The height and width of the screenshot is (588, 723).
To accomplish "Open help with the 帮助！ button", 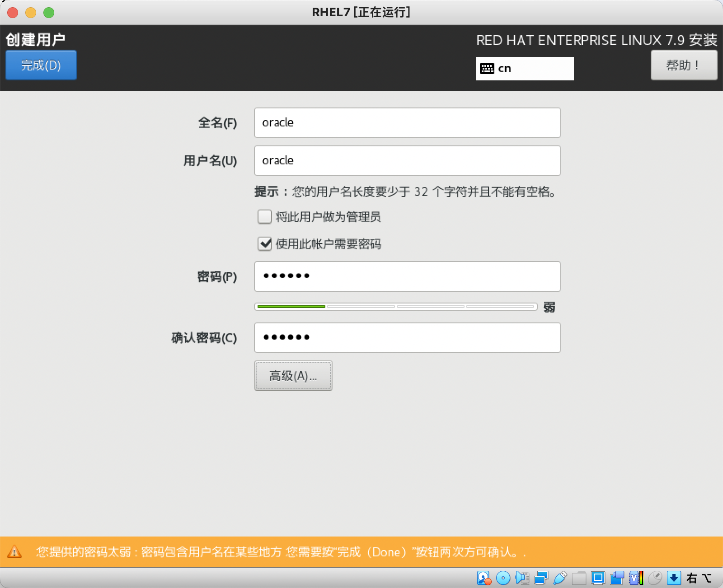I will [684, 65].
